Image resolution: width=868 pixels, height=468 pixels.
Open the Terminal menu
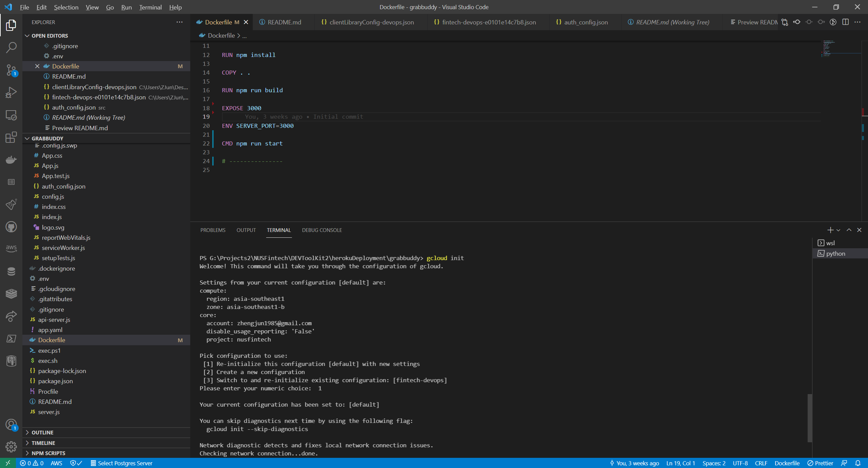(x=150, y=7)
